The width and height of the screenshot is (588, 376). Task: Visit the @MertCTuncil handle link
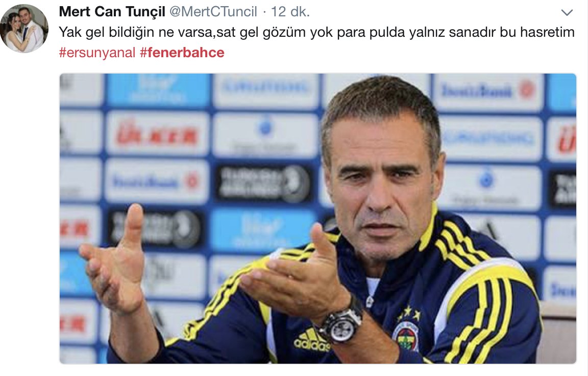213,12
